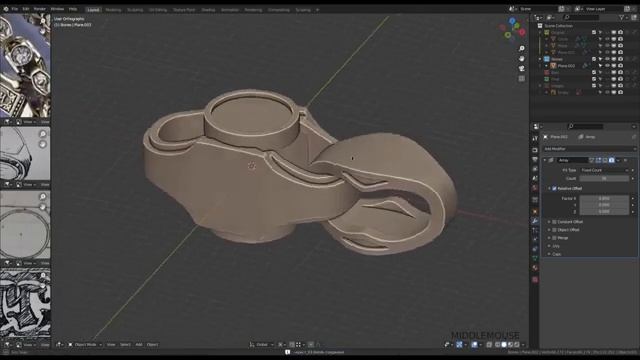Enable the Object Offset checkbox

point(554,230)
